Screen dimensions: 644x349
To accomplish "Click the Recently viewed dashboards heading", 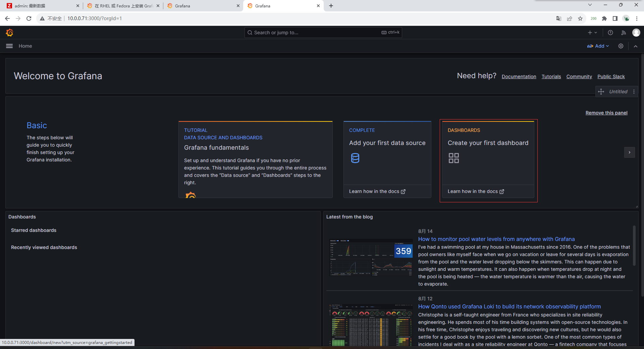I will click(x=44, y=247).
